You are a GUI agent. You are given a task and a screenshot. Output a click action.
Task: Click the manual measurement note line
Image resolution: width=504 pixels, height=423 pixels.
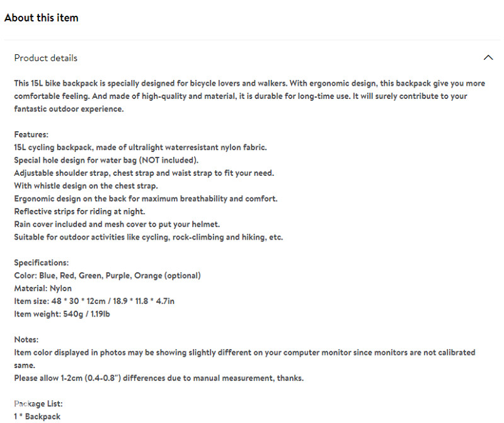pyautogui.click(x=159, y=378)
